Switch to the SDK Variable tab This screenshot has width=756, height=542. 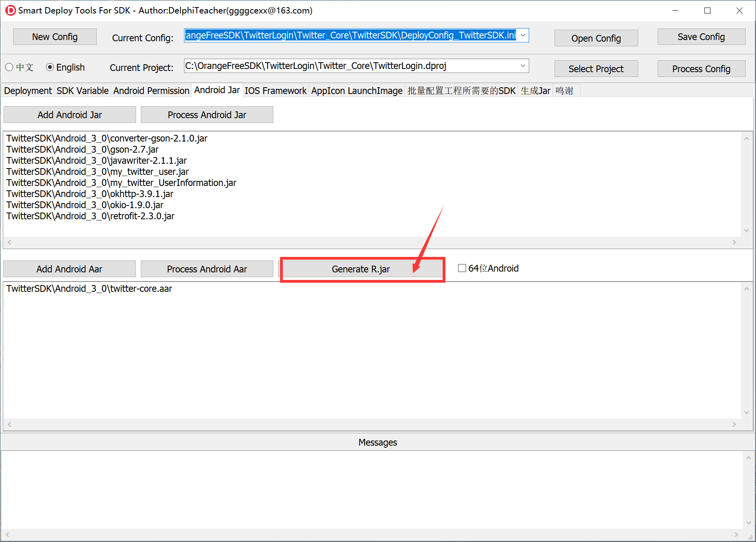coord(83,91)
